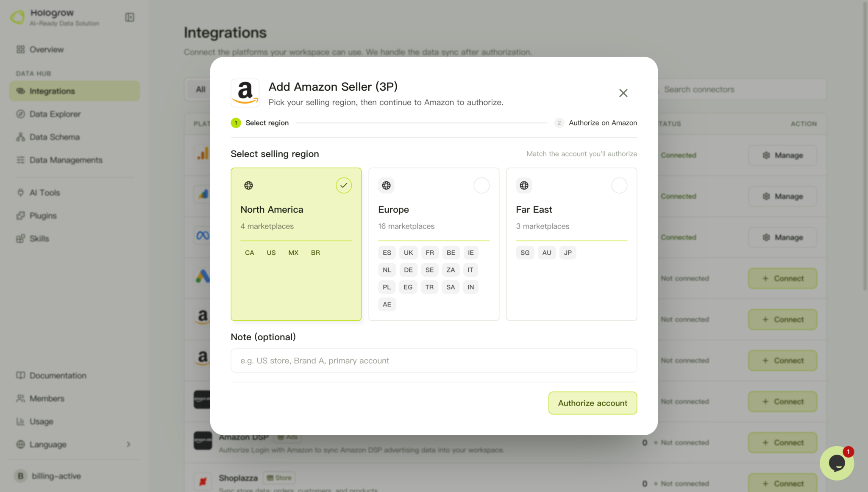Click the All filter tab
868x492 pixels.
click(200, 89)
